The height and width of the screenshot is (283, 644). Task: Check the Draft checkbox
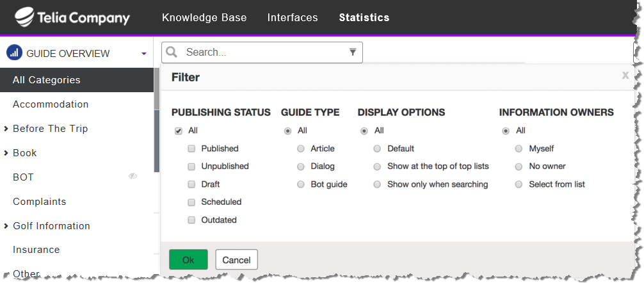[191, 184]
